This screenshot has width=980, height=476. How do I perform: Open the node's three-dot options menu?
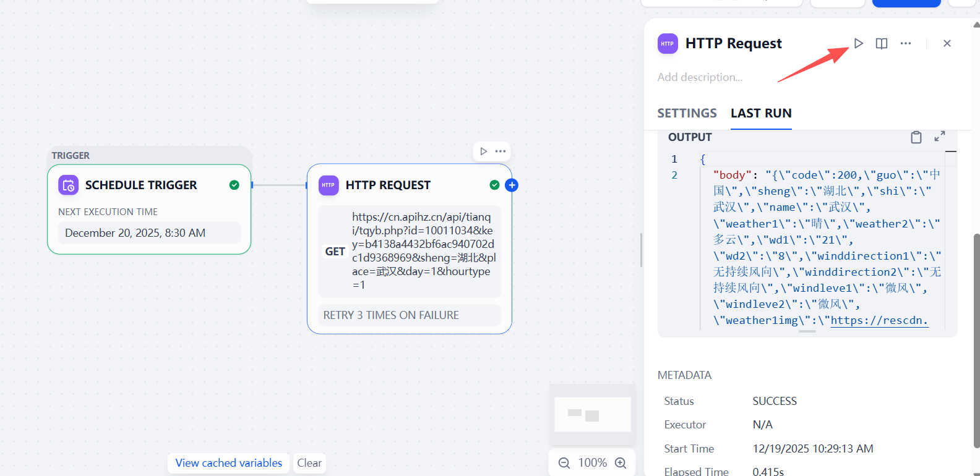click(x=501, y=151)
